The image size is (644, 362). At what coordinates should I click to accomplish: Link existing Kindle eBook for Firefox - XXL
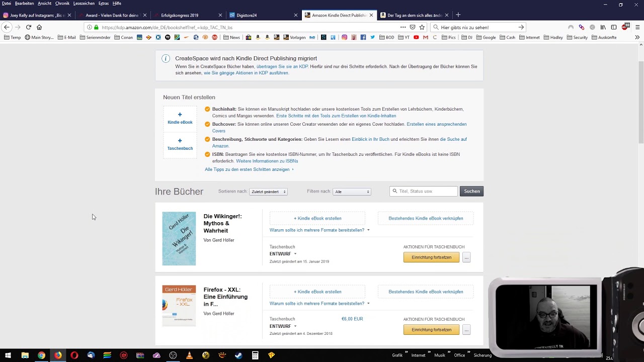coord(426,292)
